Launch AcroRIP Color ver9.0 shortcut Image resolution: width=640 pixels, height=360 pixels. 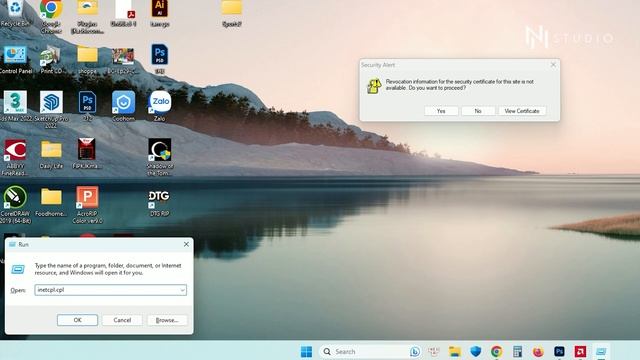pyautogui.click(x=87, y=205)
